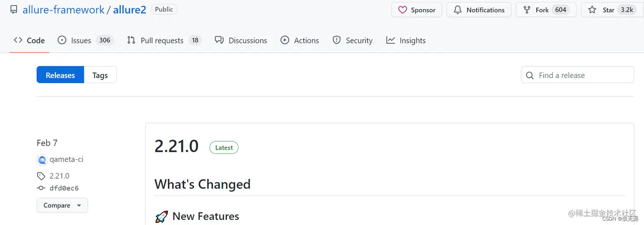
Task: Switch to the Tags view
Action: (x=100, y=75)
